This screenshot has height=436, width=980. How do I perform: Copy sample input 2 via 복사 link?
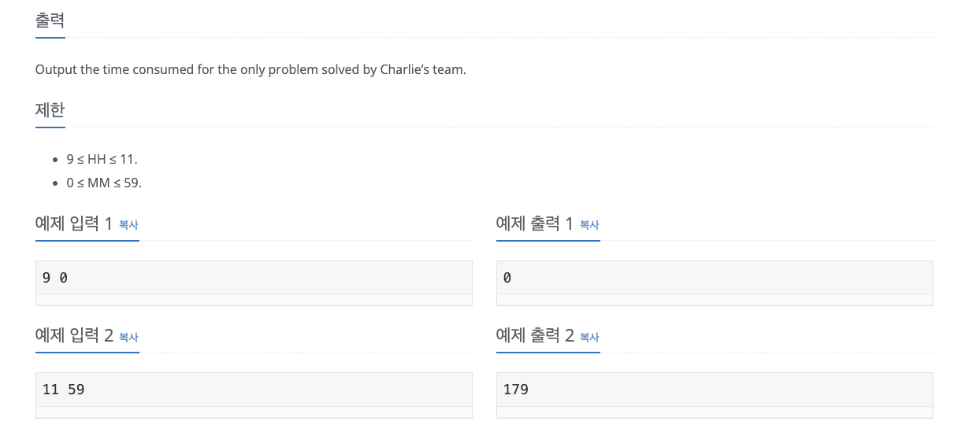click(x=128, y=337)
